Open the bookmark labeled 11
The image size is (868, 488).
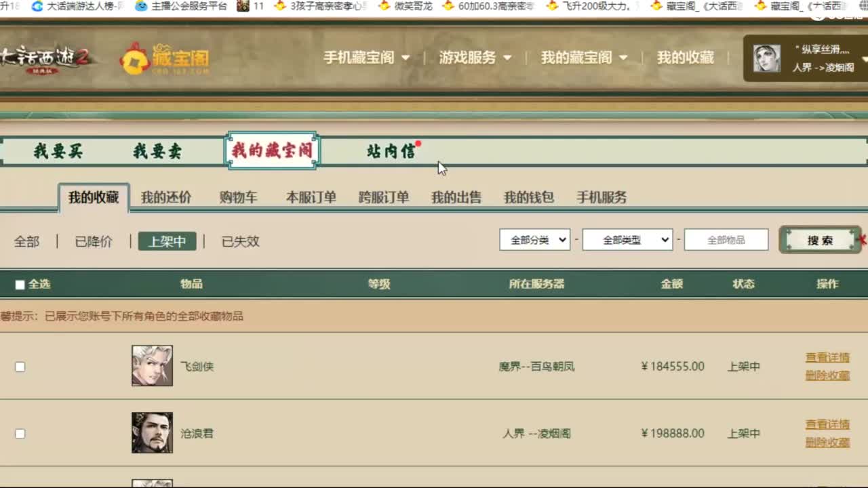[x=252, y=6]
